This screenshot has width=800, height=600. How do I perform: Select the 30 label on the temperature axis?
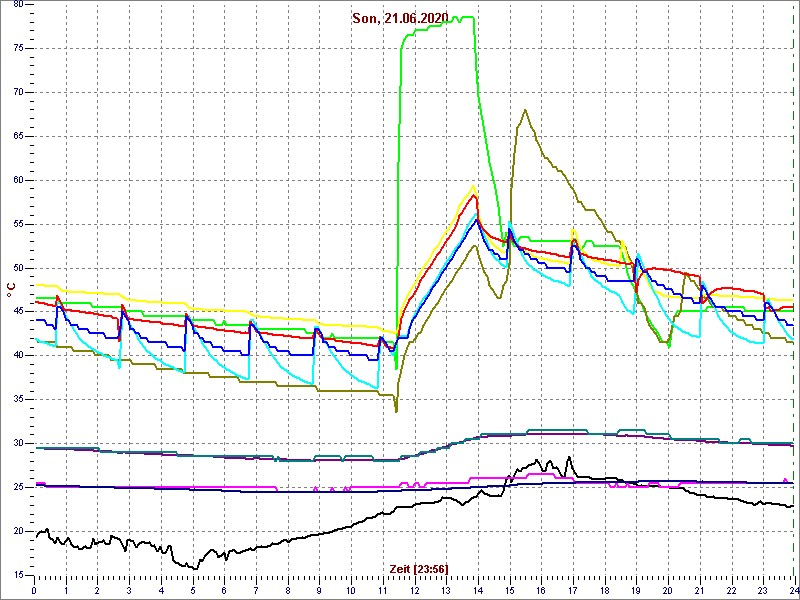point(19,443)
